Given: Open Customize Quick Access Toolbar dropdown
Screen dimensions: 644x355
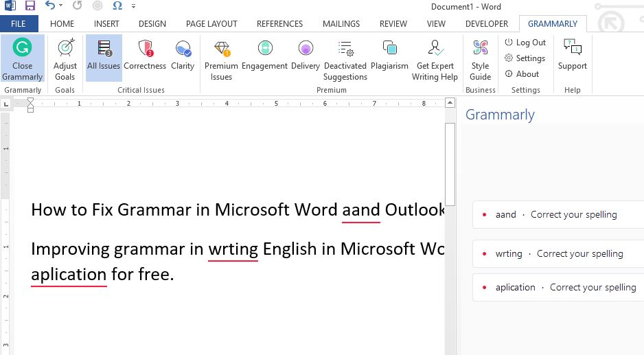Looking at the screenshot, I should tap(133, 6).
